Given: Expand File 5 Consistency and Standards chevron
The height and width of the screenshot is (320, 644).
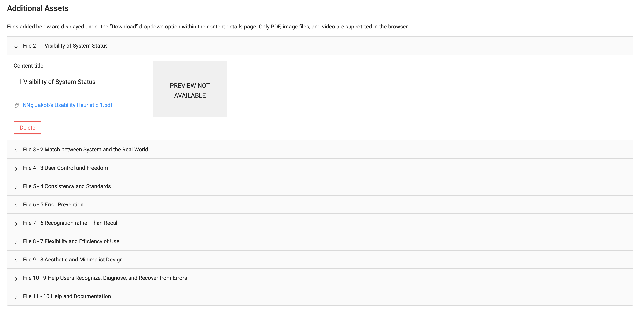Looking at the screenshot, I should pos(16,187).
